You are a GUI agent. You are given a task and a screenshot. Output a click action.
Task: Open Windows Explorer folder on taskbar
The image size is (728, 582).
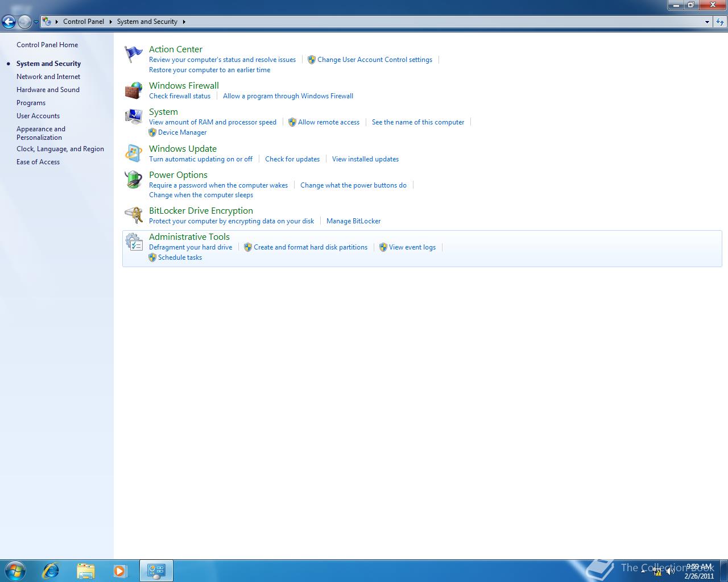click(x=85, y=570)
